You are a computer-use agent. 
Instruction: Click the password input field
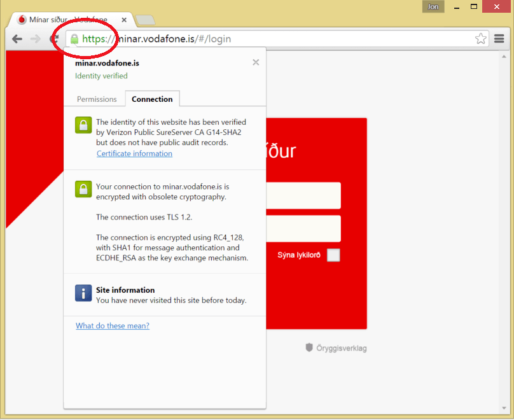[x=303, y=228]
